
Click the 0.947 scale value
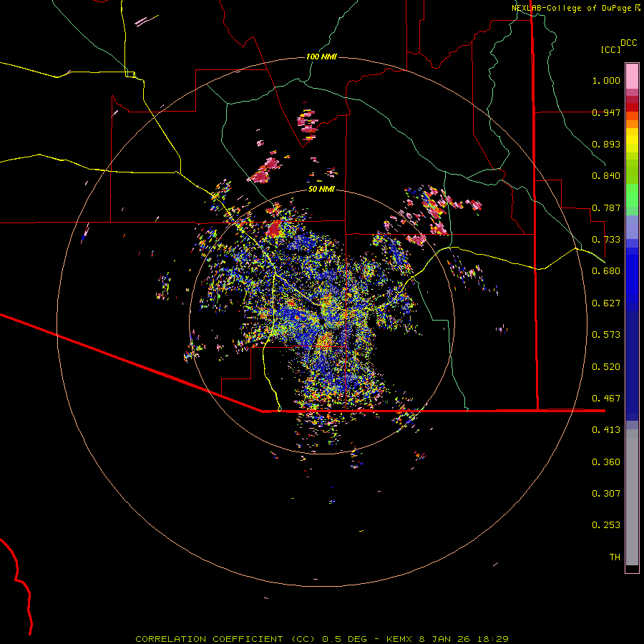tap(606, 112)
